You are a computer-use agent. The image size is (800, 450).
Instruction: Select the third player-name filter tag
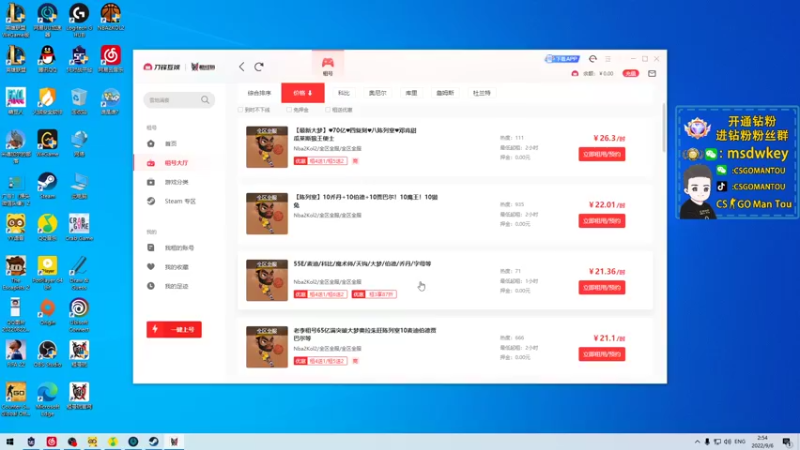[x=411, y=93]
